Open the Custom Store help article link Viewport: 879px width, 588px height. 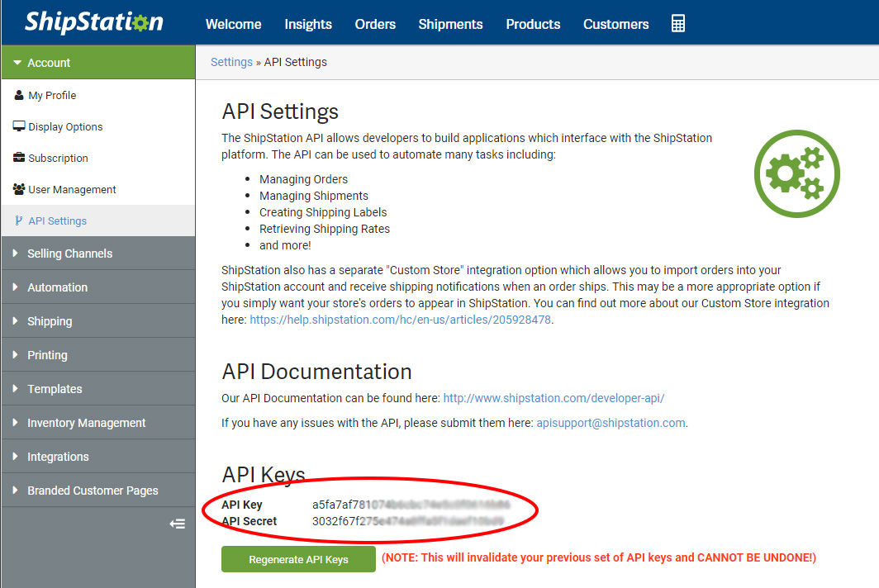point(400,320)
